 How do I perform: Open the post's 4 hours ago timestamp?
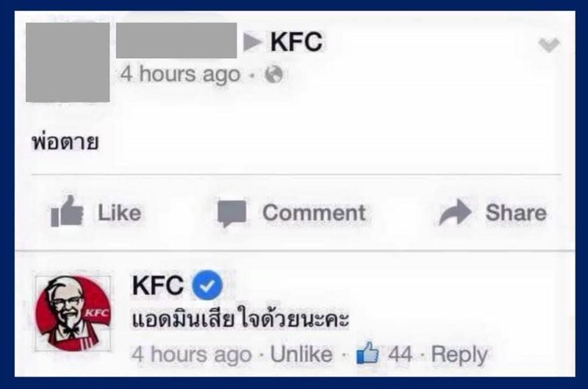[180, 74]
